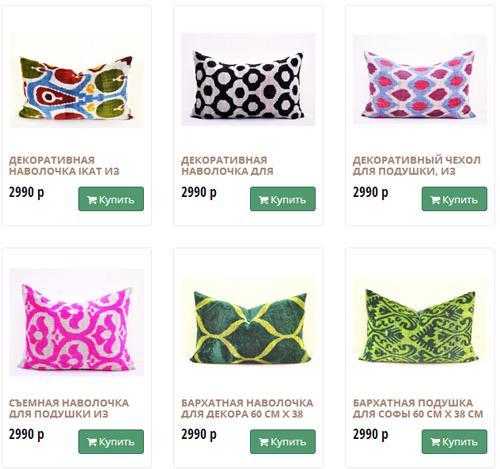View the magenta patterned pillow image
This screenshot has height=469, width=500.
point(76,322)
